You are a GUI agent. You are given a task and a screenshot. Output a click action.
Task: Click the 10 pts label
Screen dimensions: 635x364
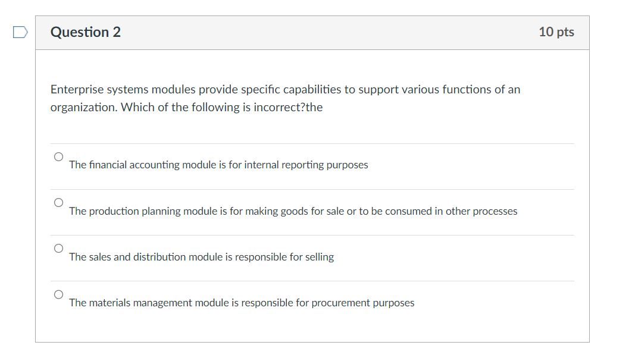[558, 32]
